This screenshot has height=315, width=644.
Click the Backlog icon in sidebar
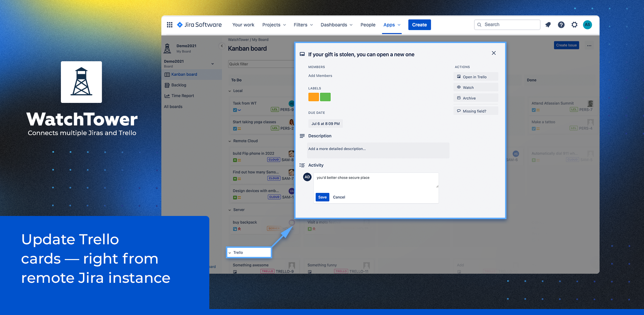click(x=167, y=85)
